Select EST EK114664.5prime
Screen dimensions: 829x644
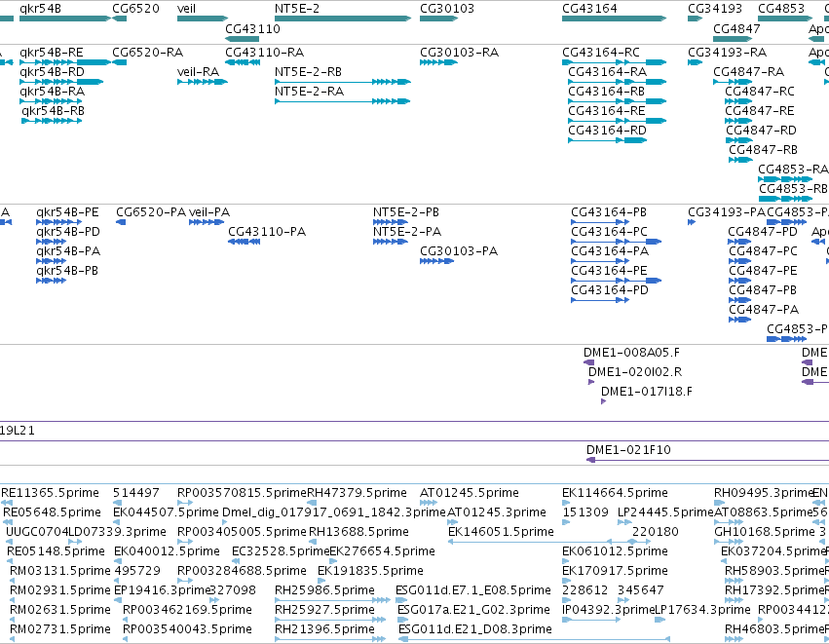566,503
